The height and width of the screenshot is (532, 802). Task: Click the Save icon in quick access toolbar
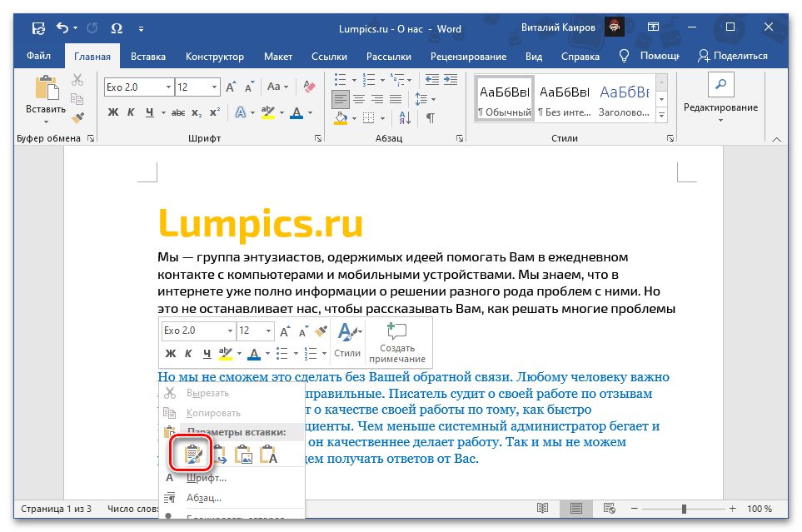(x=38, y=29)
